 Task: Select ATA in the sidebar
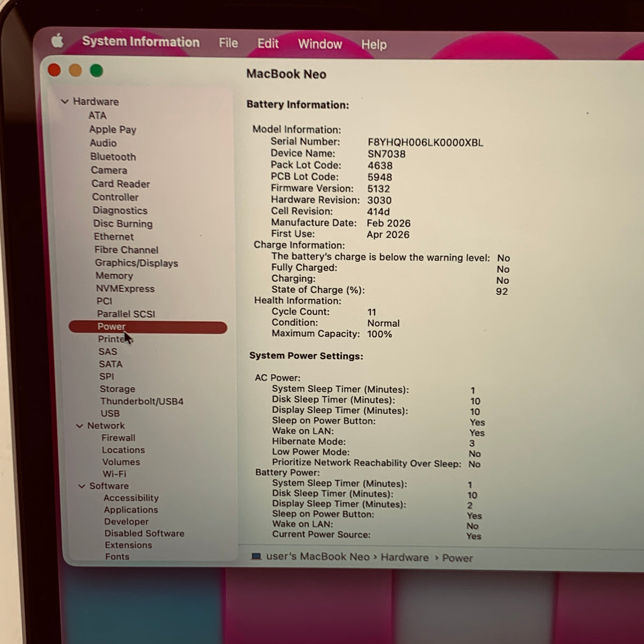point(98,115)
